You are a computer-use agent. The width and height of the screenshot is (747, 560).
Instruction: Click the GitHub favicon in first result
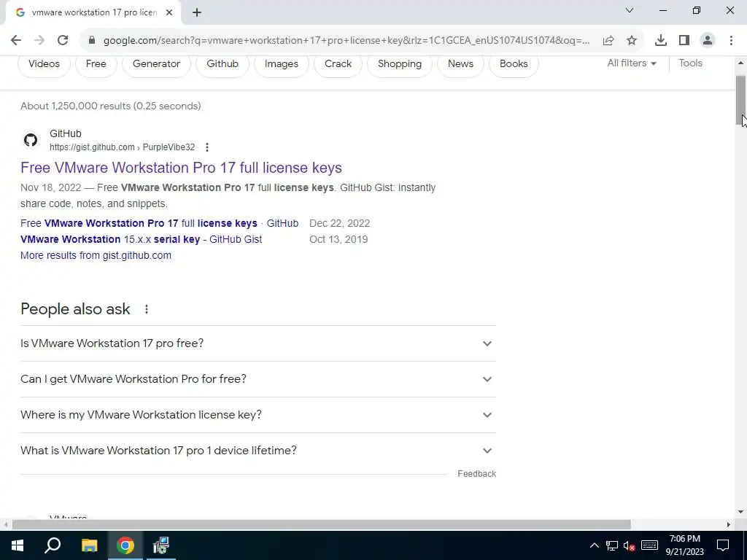(31, 140)
